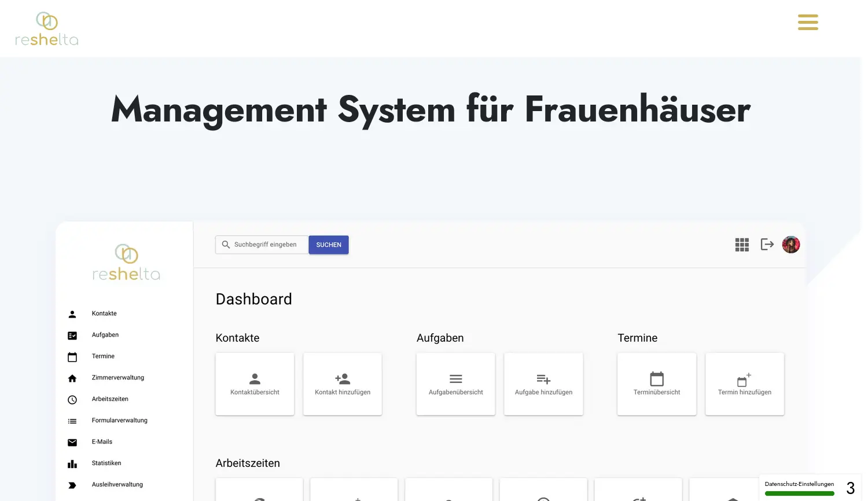This screenshot has height=501, width=868.
Task: Select Formularverwaltung list icon
Action: click(72, 421)
